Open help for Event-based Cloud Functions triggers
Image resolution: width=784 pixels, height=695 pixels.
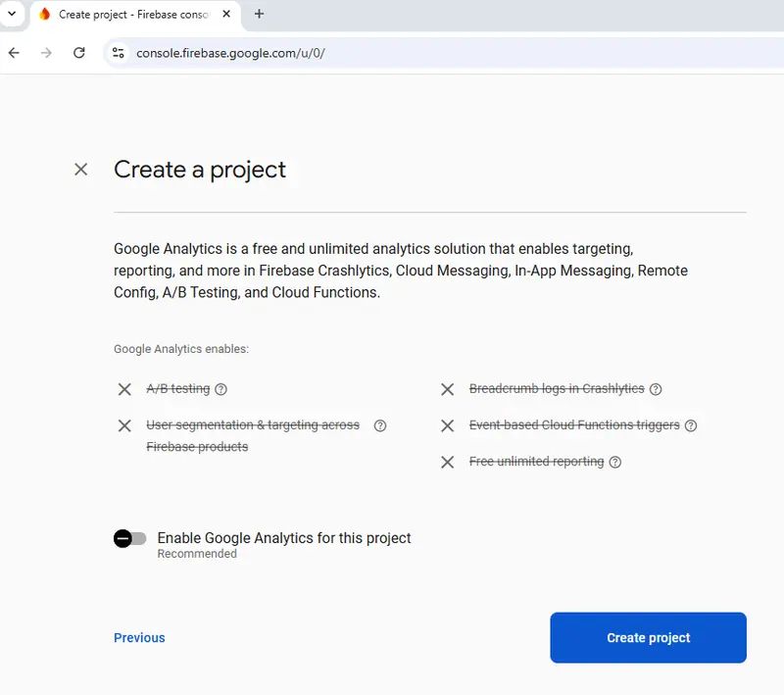[x=691, y=425]
